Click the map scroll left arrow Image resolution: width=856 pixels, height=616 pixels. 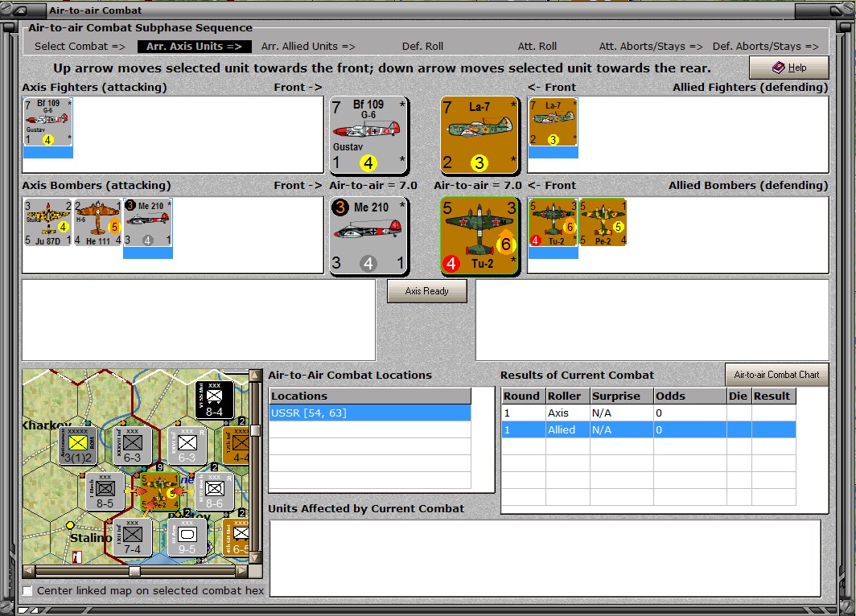coord(30,571)
